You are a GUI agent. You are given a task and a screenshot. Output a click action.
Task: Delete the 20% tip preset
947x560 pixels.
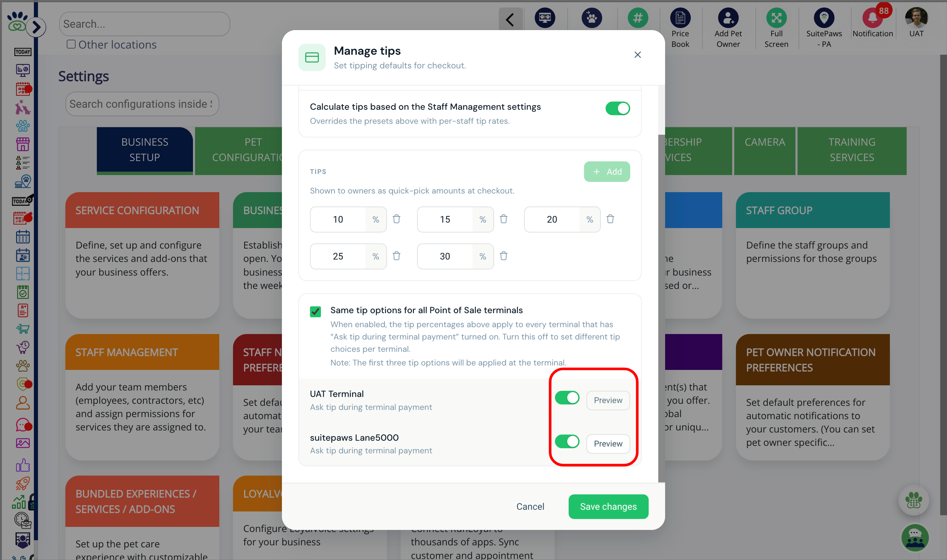610,219
